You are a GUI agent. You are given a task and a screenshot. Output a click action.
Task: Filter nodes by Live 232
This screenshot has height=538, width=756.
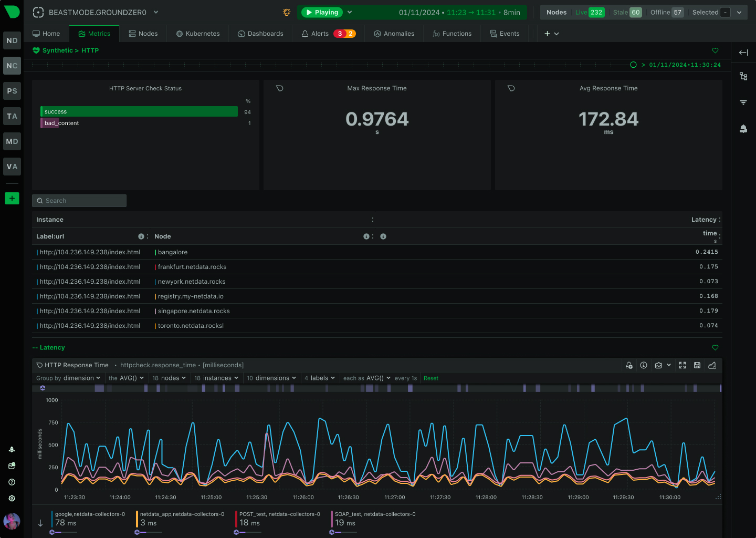pos(590,12)
